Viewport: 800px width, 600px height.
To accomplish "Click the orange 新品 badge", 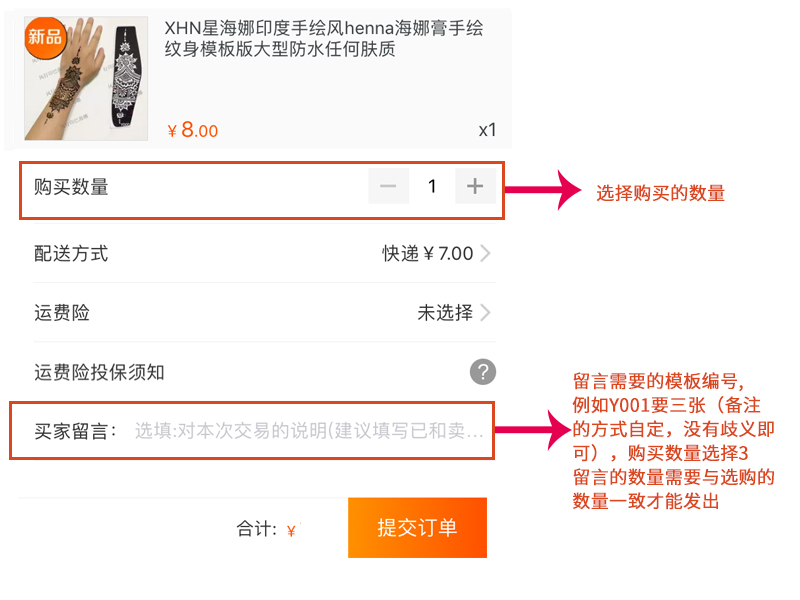I will 43,37.
